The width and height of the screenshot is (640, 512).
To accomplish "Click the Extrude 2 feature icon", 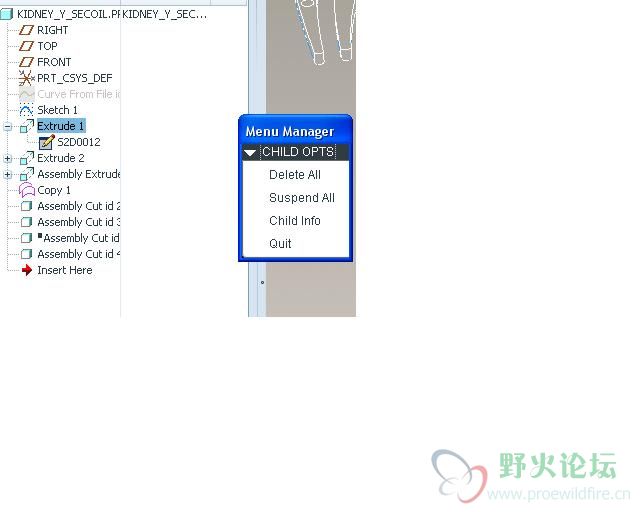I will pos(27,158).
